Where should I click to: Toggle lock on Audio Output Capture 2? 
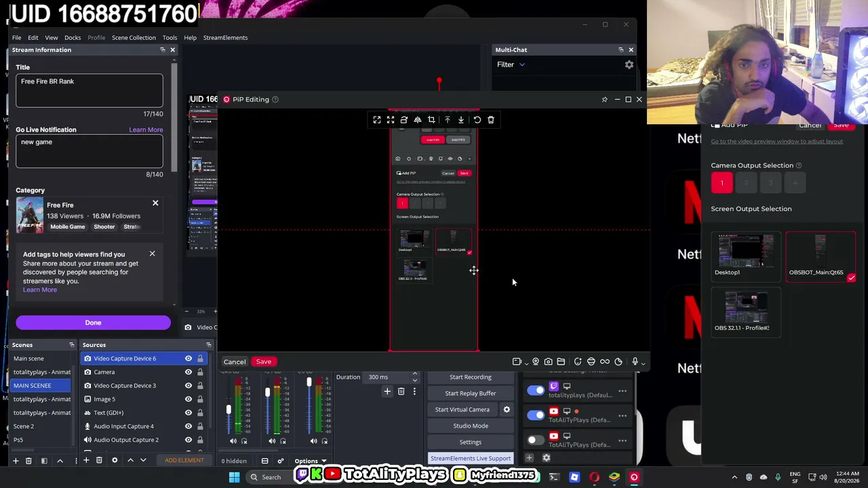[x=200, y=440]
